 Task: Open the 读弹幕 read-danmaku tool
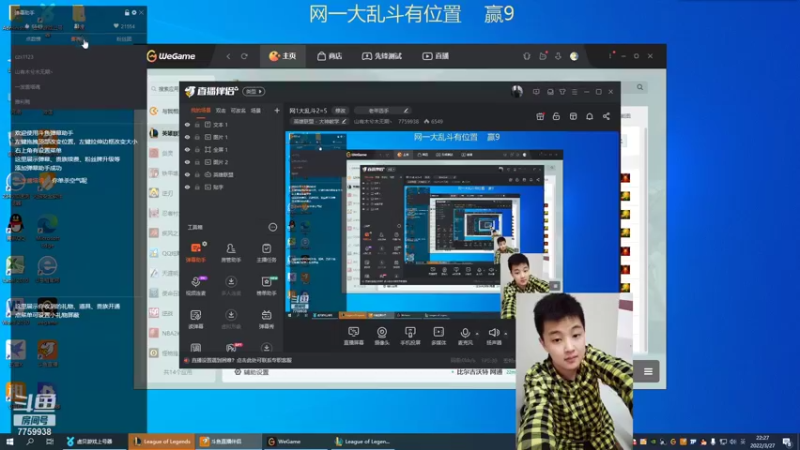[196, 319]
